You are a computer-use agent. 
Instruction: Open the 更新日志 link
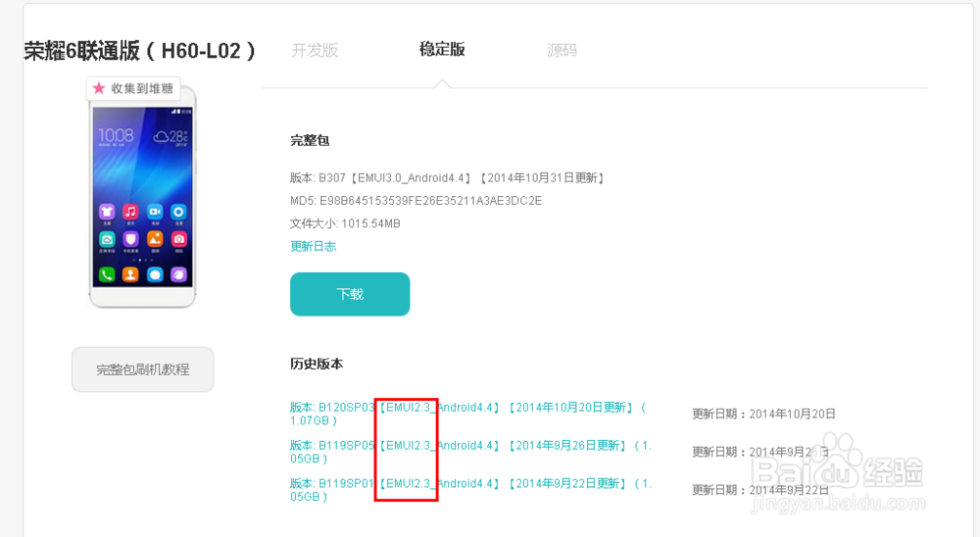314,246
